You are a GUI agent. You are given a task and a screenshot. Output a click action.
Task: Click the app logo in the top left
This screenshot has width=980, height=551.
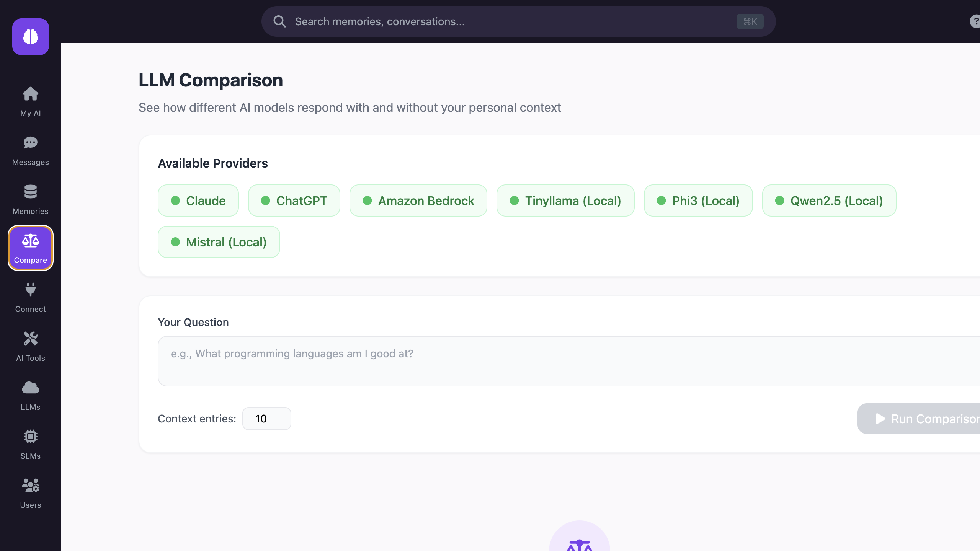pos(31,36)
